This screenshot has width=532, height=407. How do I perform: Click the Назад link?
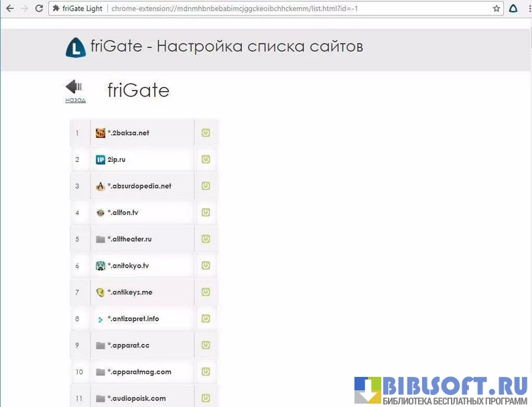tap(75, 100)
